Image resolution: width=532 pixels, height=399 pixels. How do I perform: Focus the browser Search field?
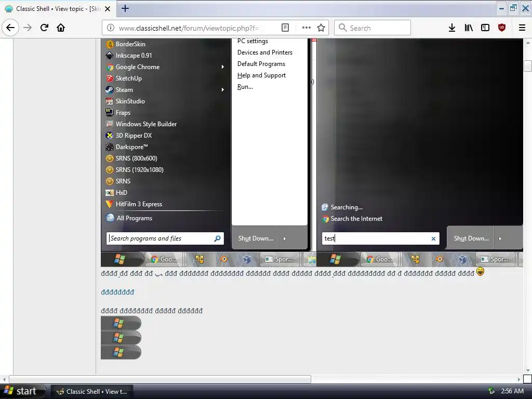(372, 28)
